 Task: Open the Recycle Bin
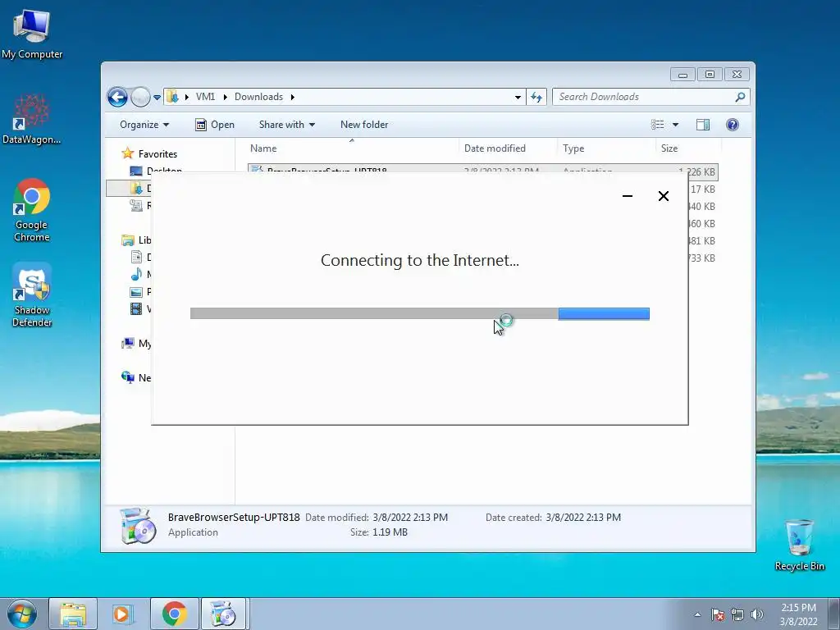tap(799, 545)
